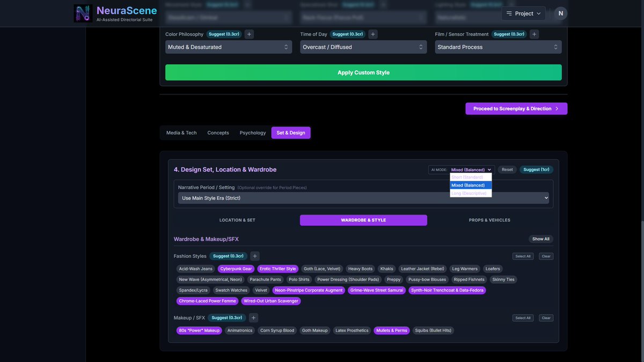Deselect Neon-Pinstripe Corporate Augment tag
This screenshot has height=362, width=644.
309,290
